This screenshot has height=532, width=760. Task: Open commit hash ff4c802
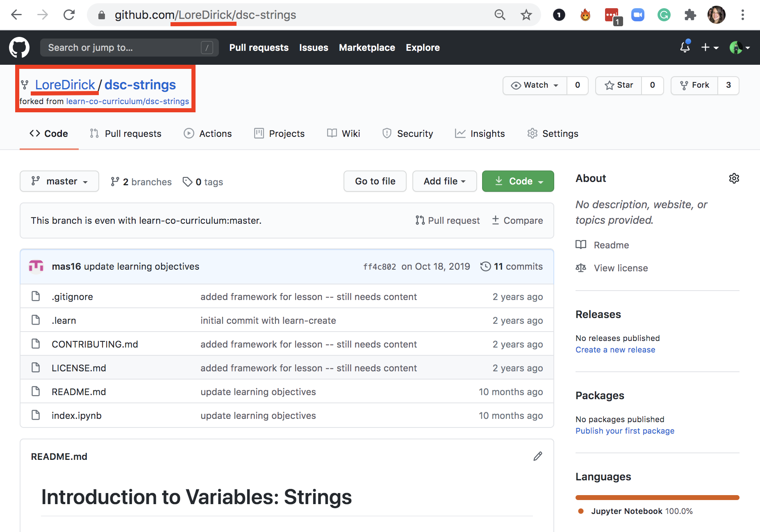tap(380, 267)
